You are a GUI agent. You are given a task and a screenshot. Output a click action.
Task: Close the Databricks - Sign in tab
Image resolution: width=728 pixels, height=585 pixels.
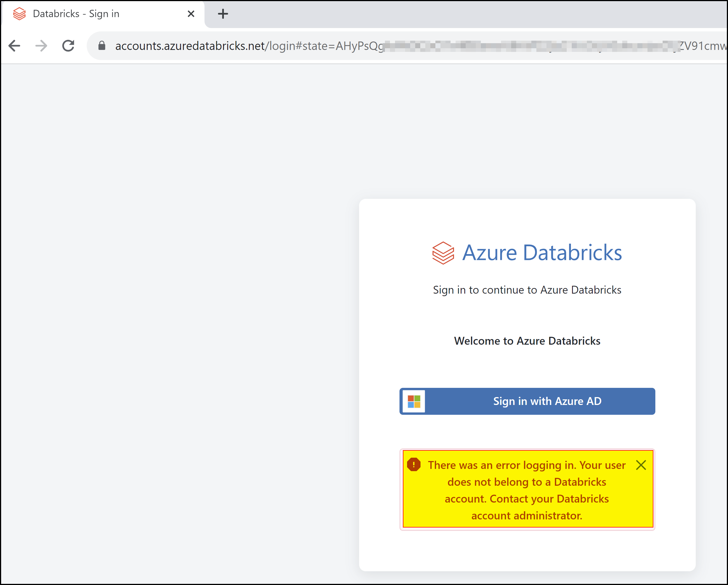(x=191, y=14)
